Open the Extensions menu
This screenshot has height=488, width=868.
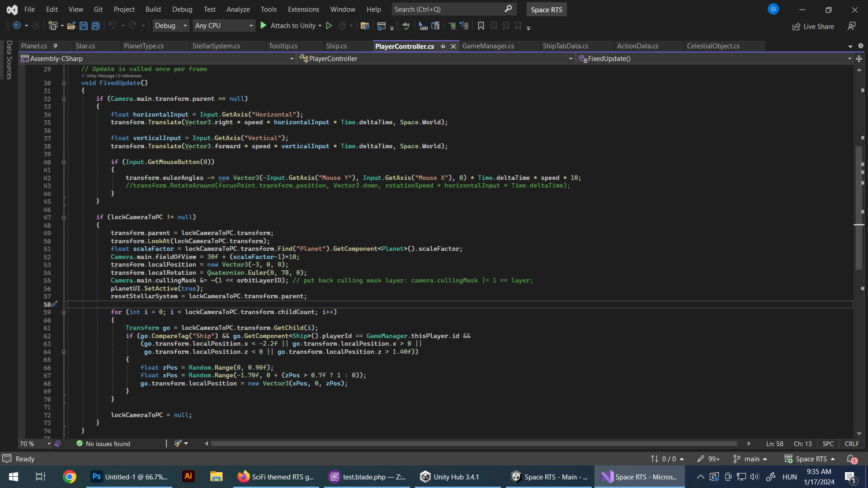[x=303, y=9]
